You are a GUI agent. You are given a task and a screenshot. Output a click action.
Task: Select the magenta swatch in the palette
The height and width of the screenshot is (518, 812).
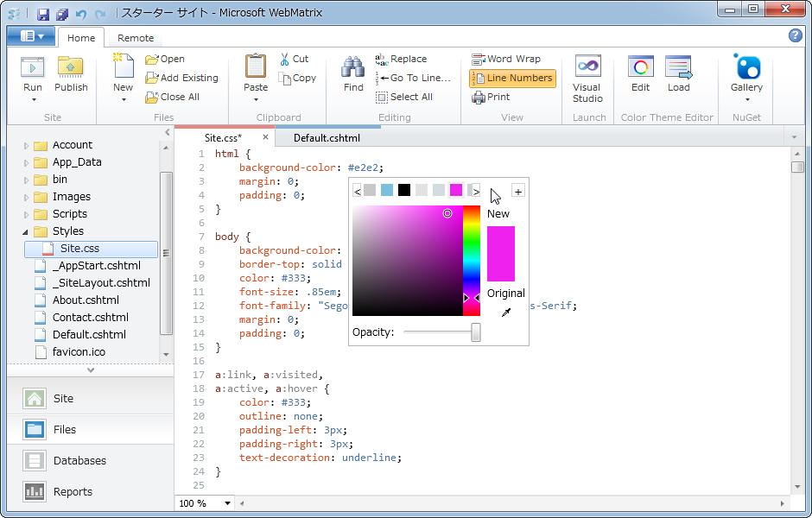click(456, 190)
